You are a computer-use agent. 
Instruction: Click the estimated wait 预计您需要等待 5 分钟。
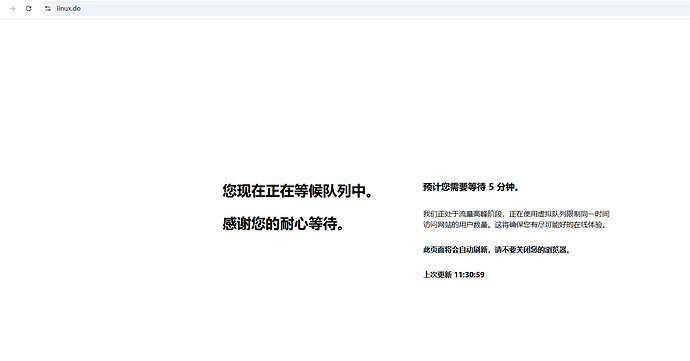point(471,187)
